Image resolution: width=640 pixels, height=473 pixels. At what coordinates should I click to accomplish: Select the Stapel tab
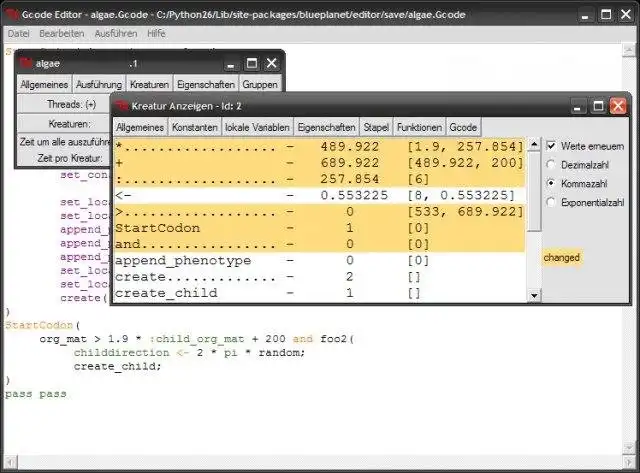376,127
